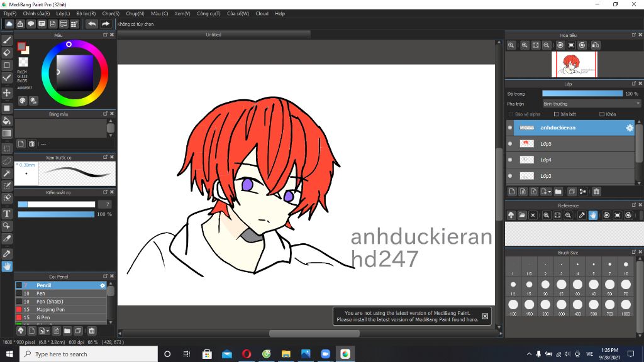Select the rectangular Select tool
This screenshot has height=362, width=644.
6,148
